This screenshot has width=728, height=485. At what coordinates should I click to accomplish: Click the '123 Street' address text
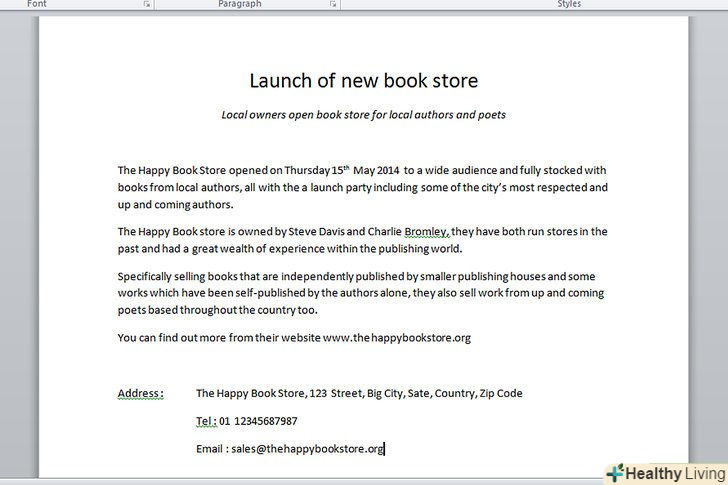(x=336, y=394)
